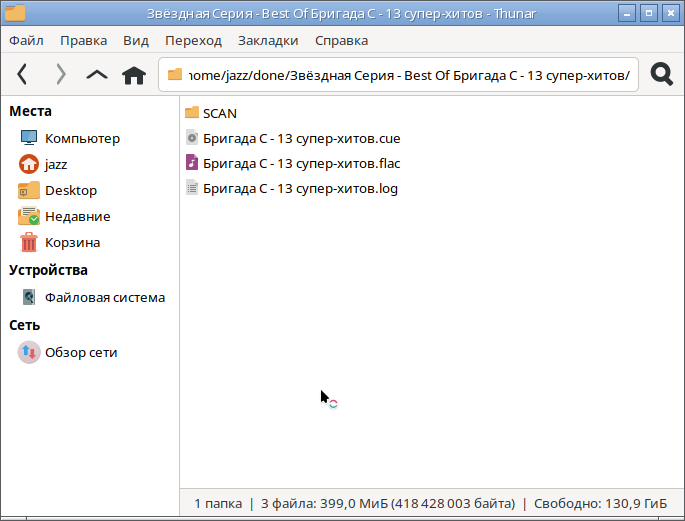This screenshot has height=521, width=685.
Task: Go forward with the right arrow button
Action: tap(61, 74)
